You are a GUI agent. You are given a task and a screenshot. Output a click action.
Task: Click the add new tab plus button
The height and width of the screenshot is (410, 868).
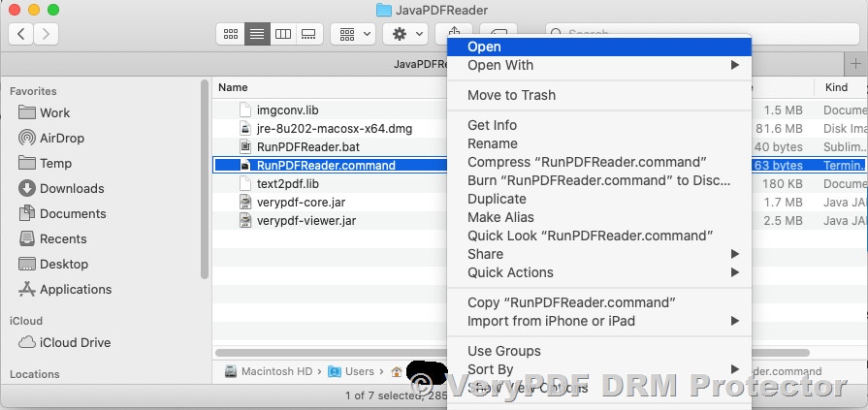(854, 63)
